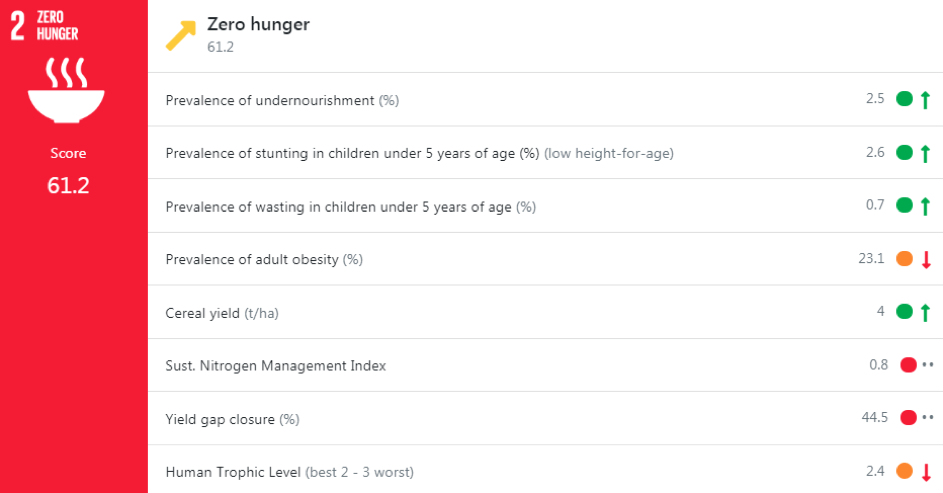The height and width of the screenshot is (493, 943).
Task: Click the 2 Zero Hunger goal badge
Action: (45, 26)
